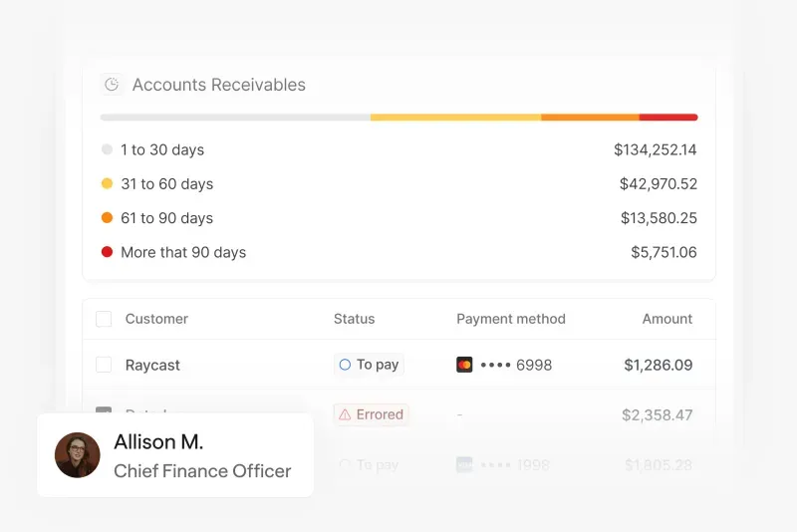The height and width of the screenshot is (532, 797).
Task: Click the blue circle in To pay badge
Action: tap(345, 365)
